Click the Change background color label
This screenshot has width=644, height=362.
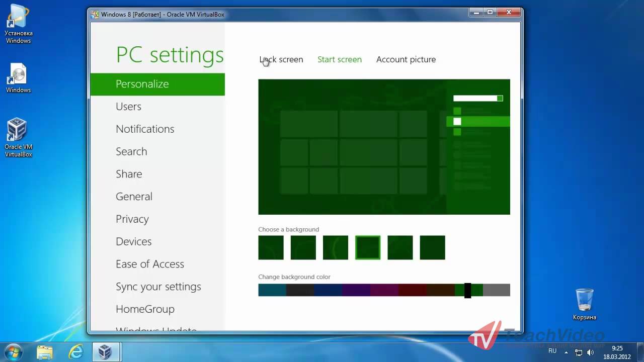(x=294, y=277)
